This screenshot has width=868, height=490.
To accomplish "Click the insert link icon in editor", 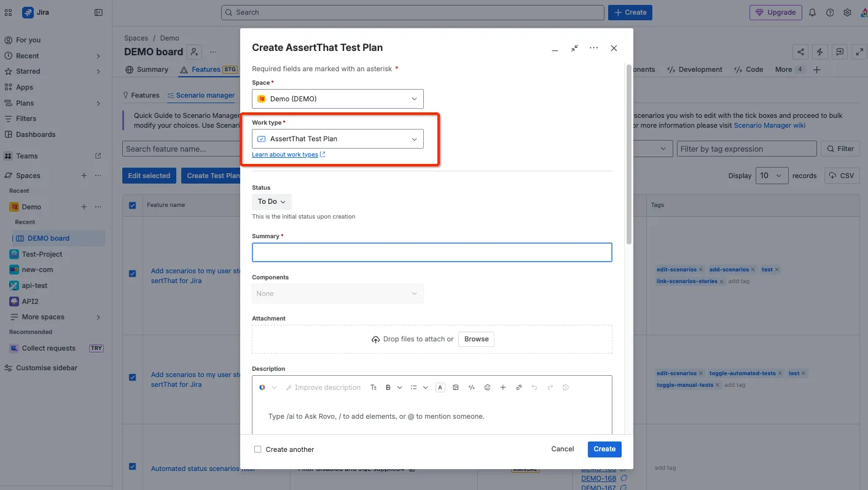I will [x=519, y=387].
